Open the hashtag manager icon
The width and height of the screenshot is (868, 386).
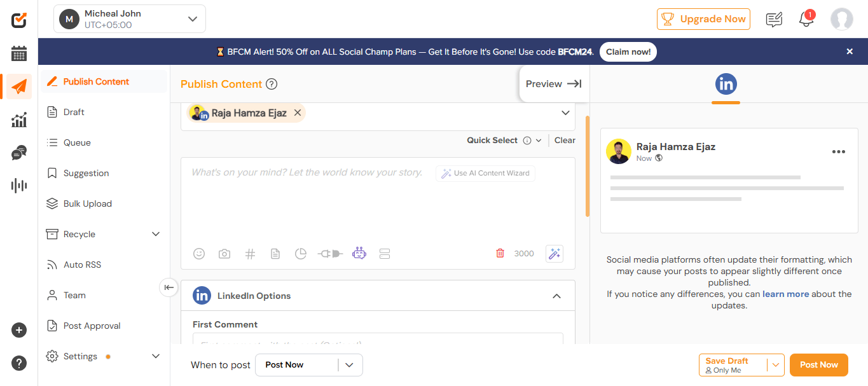(250, 254)
